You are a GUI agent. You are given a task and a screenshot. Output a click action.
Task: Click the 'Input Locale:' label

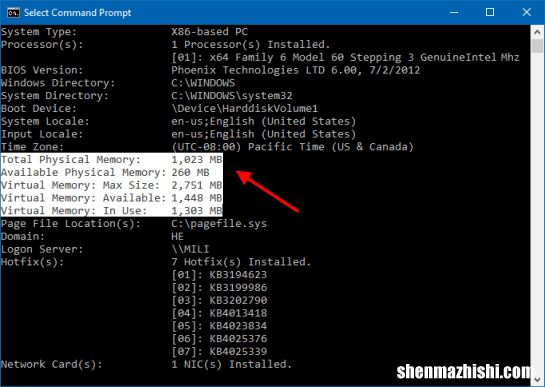click(x=42, y=134)
